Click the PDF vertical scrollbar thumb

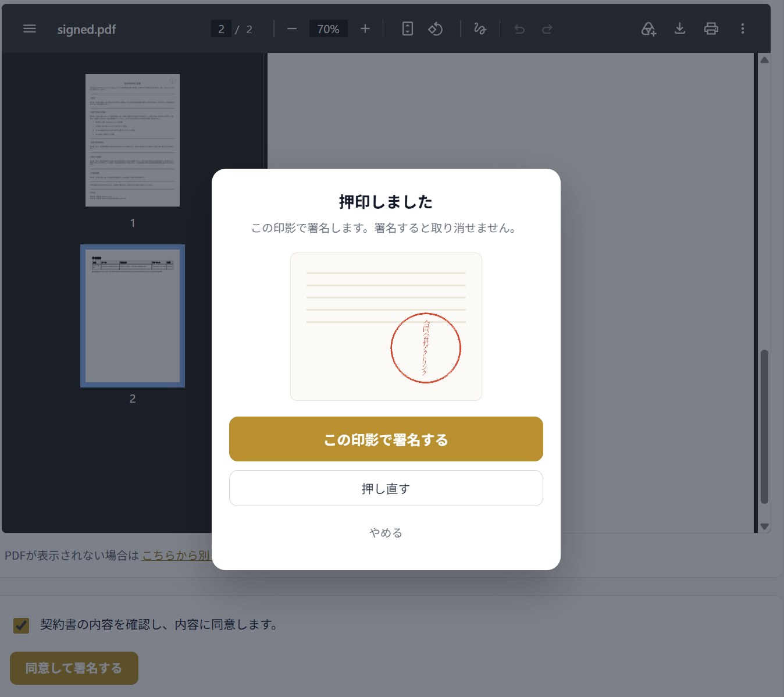(765, 426)
